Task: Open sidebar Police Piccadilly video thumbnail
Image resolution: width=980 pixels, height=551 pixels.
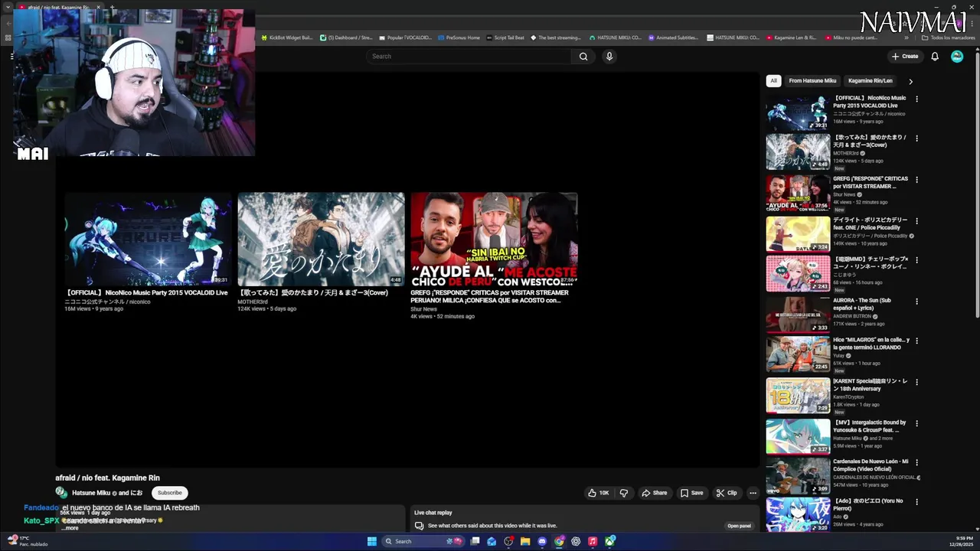Action: coord(798,234)
